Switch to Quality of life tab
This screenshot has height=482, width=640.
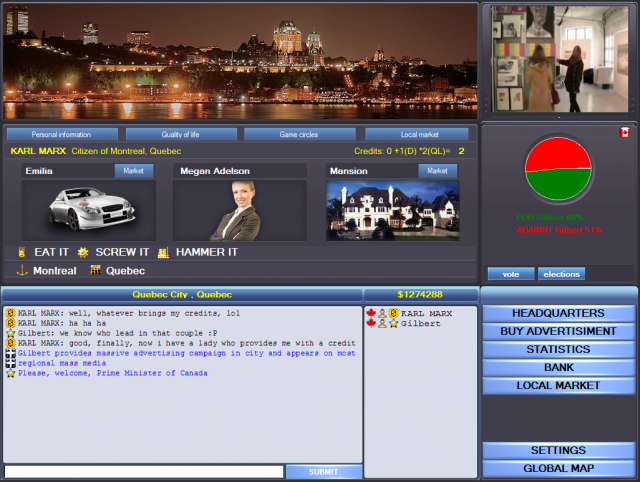pyautogui.click(x=181, y=134)
